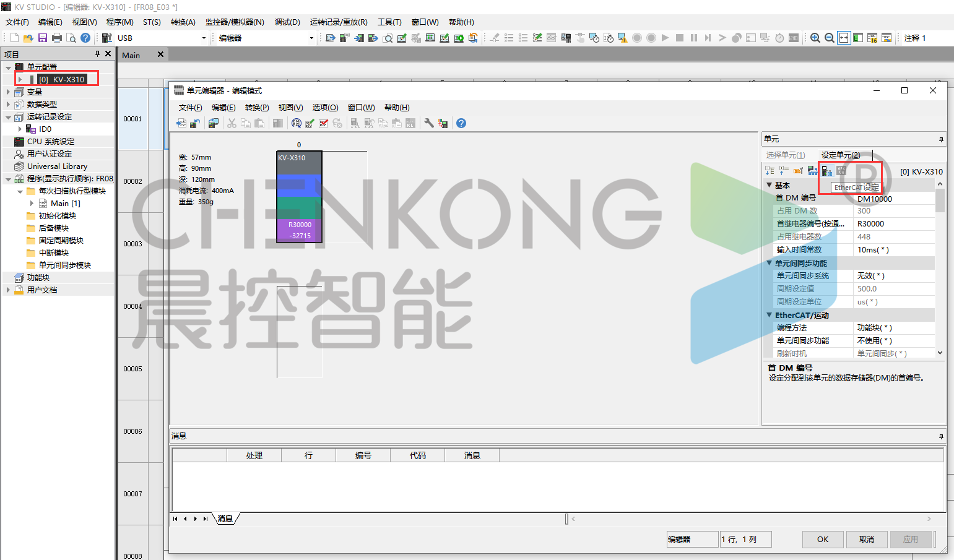
Task: Pin the 消息 panel
Action: tap(941, 436)
